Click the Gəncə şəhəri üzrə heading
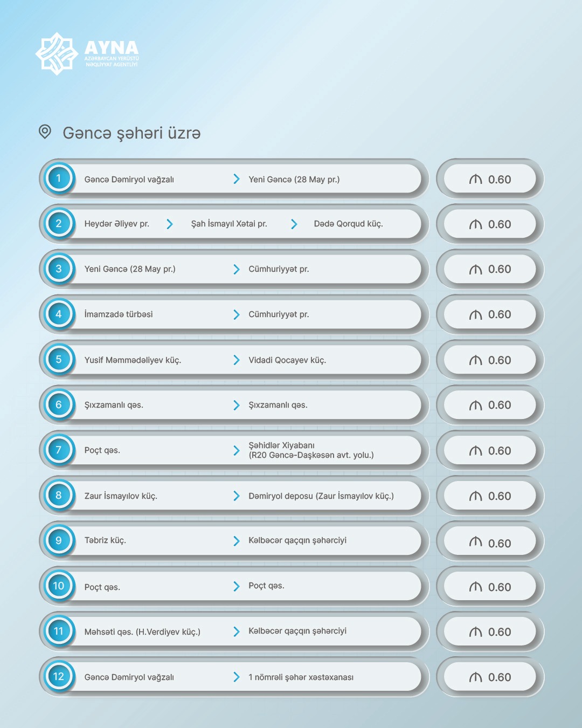The width and height of the screenshot is (582, 728). pyautogui.click(x=131, y=133)
